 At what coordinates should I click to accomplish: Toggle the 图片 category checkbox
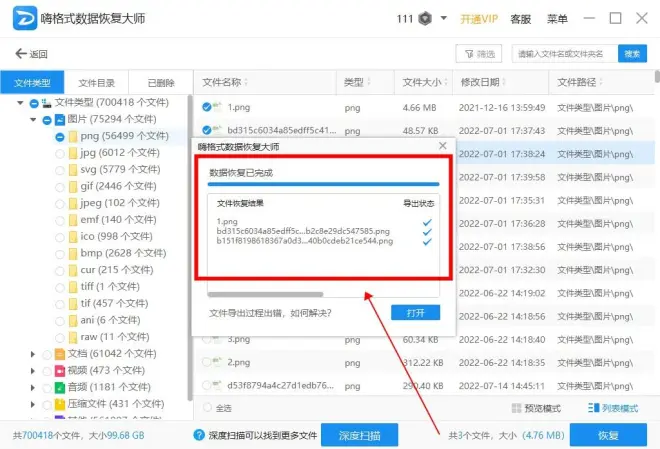[47, 120]
